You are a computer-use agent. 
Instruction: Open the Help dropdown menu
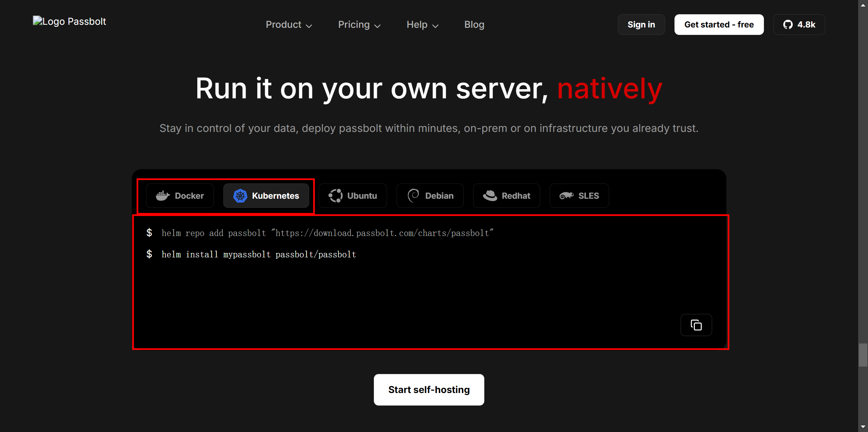coord(422,25)
